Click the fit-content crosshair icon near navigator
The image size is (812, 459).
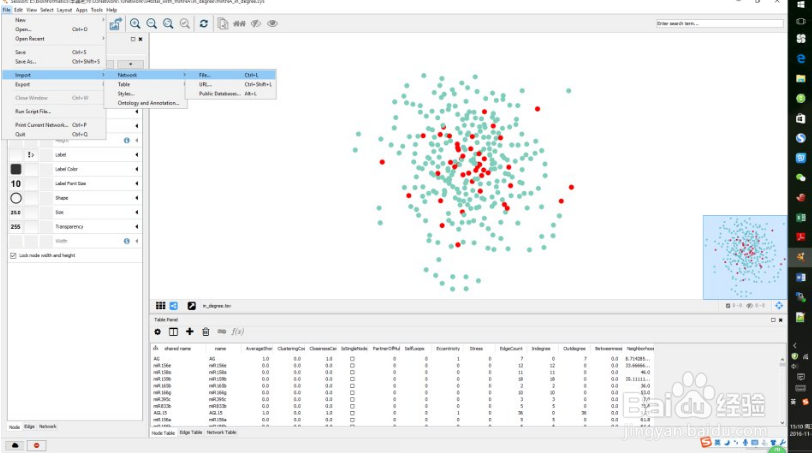coord(779,306)
